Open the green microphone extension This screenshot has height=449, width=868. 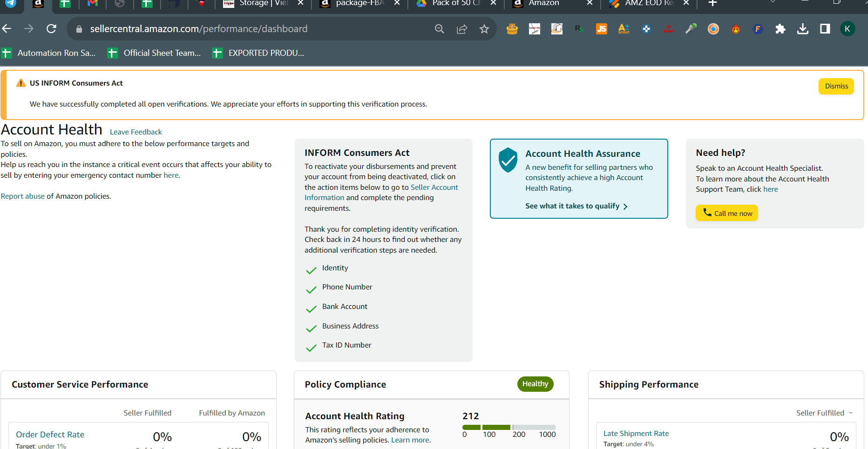(691, 29)
